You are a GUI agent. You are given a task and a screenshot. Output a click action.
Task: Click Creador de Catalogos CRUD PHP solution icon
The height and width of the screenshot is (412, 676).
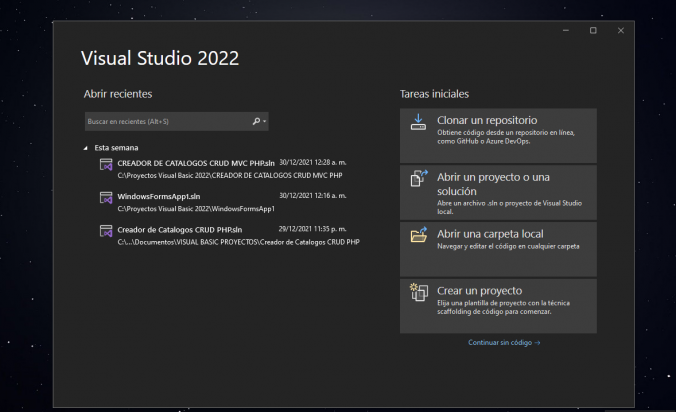pyautogui.click(x=106, y=232)
